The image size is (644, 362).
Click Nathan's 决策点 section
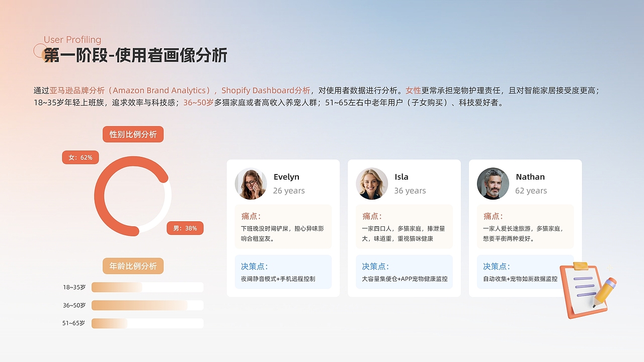tap(525, 270)
